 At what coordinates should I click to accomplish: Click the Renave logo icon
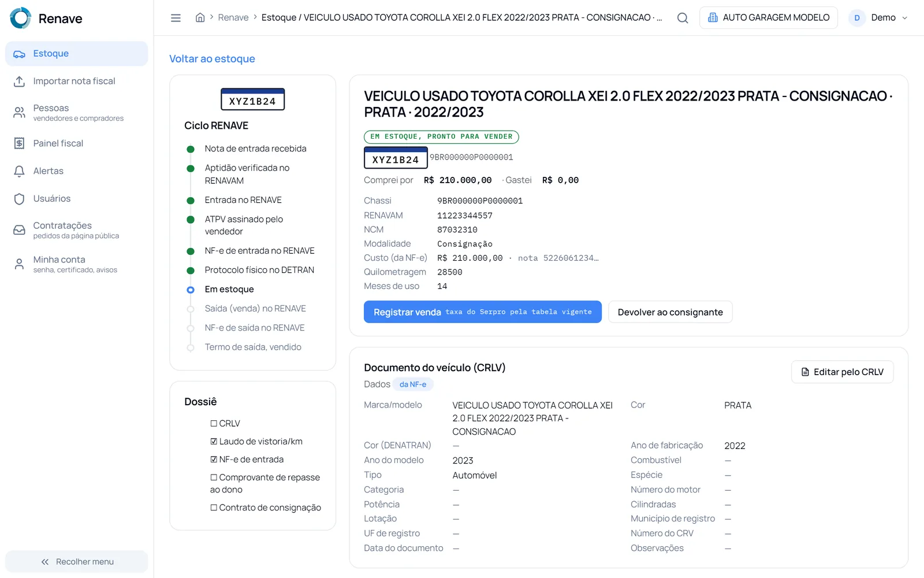pos(21,18)
